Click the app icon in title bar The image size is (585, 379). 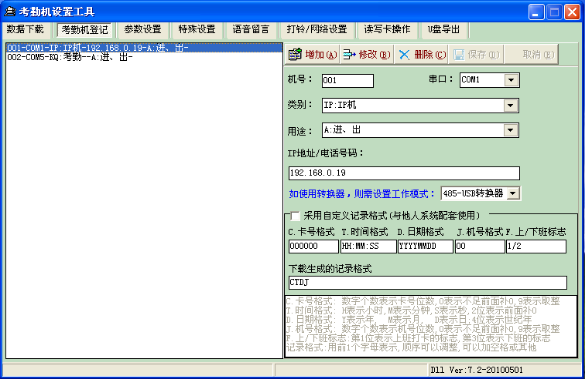click(10, 11)
